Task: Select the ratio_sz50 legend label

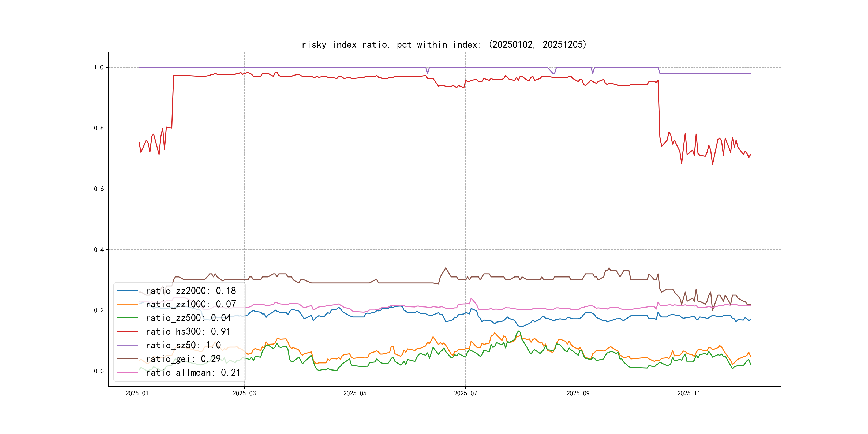Action: (x=183, y=345)
